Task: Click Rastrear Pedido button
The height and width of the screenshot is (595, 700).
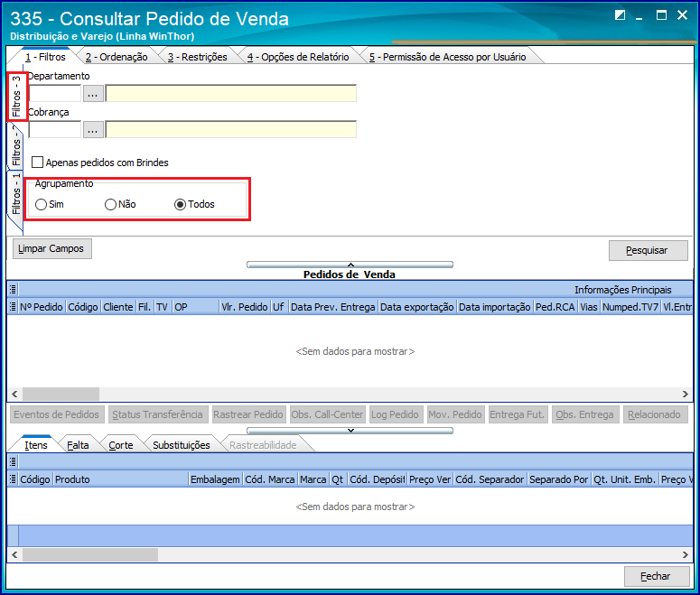Action: click(248, 414)
